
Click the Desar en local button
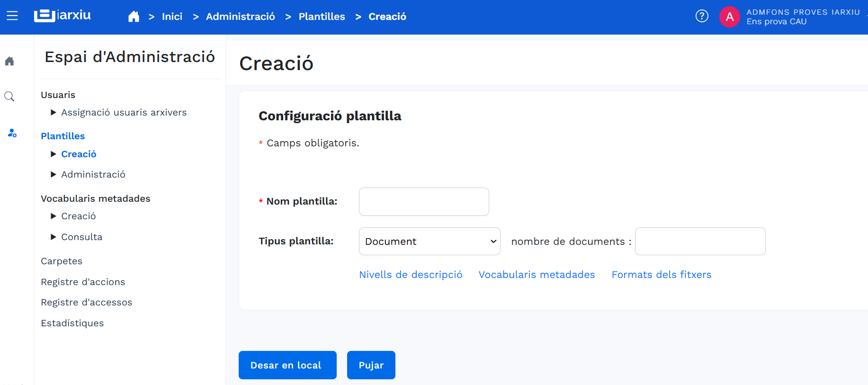tap(287, 365)
